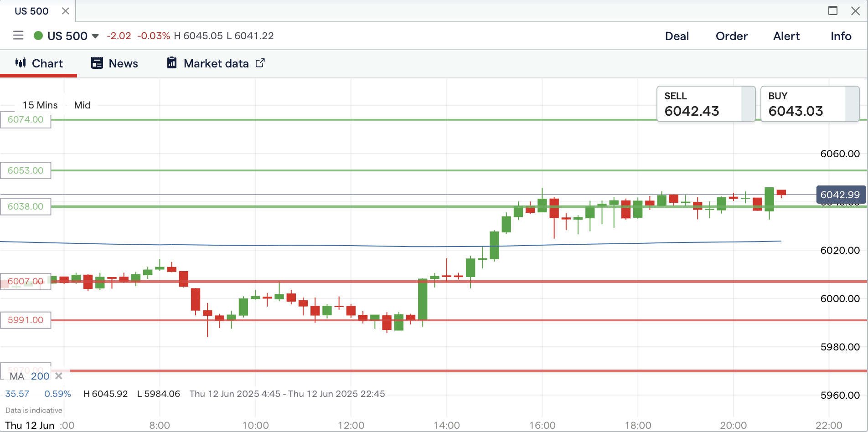
Task: Change the 15 Mins timeframe
Action: point(40,105)
